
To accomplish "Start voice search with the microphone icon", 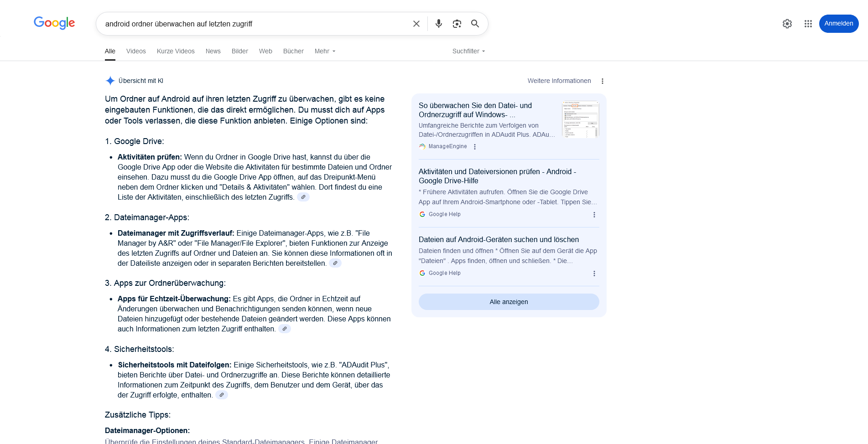I will click(438, 23).
